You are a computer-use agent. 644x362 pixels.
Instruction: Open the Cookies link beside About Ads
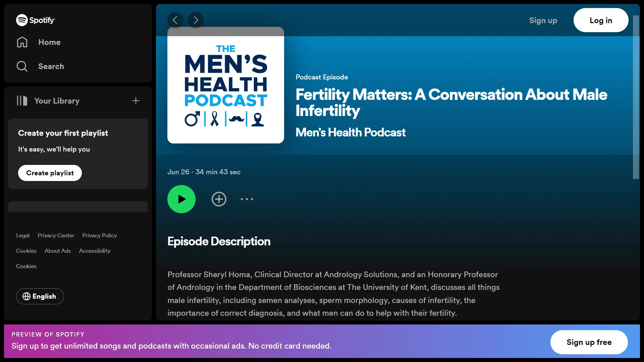click(x=26, y=251)
